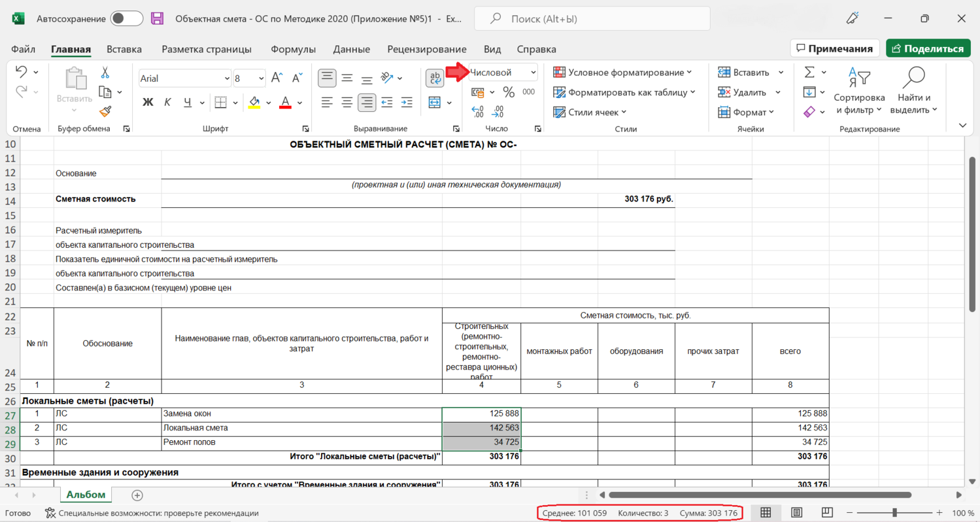Switch to page layout view in status bar
This screenshot has height=522, width=980.
click(x=796, y=513)
